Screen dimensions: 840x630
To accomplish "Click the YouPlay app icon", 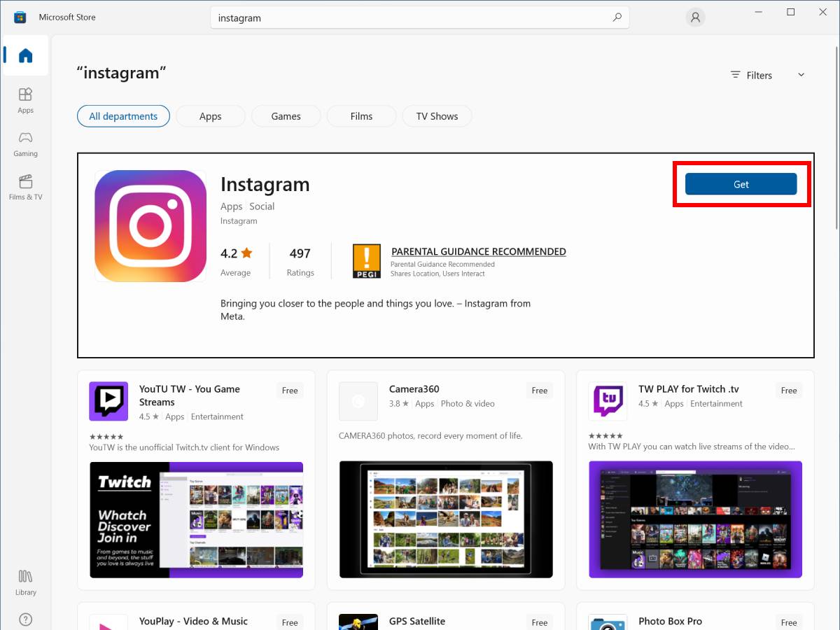I will (x=108, y=622).
